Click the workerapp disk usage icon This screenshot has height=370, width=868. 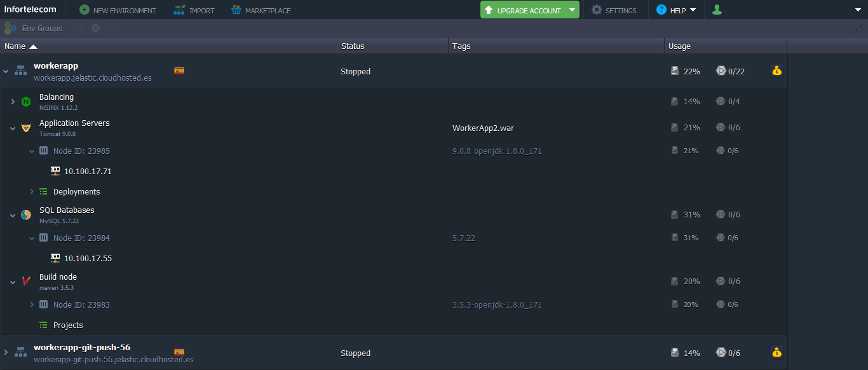point(675,71)
